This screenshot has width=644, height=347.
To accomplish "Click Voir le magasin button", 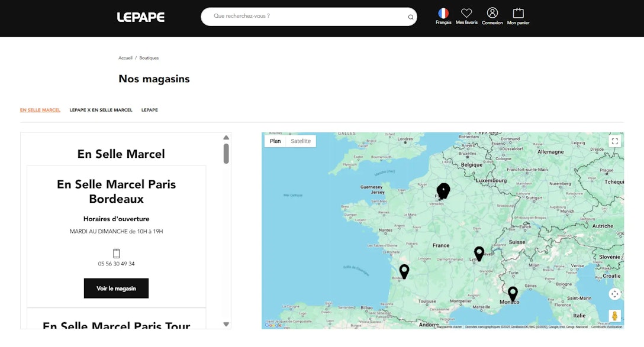I will tap(116, 288).
